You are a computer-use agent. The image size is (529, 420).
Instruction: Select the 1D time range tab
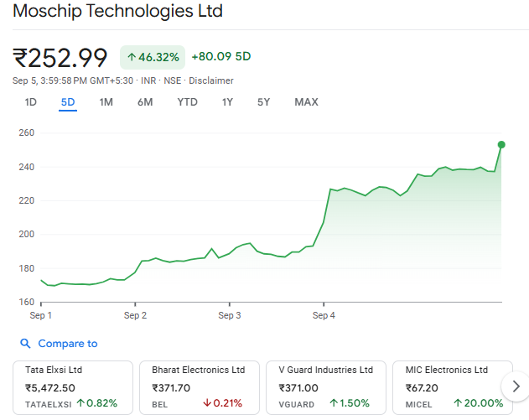(31, 102)
